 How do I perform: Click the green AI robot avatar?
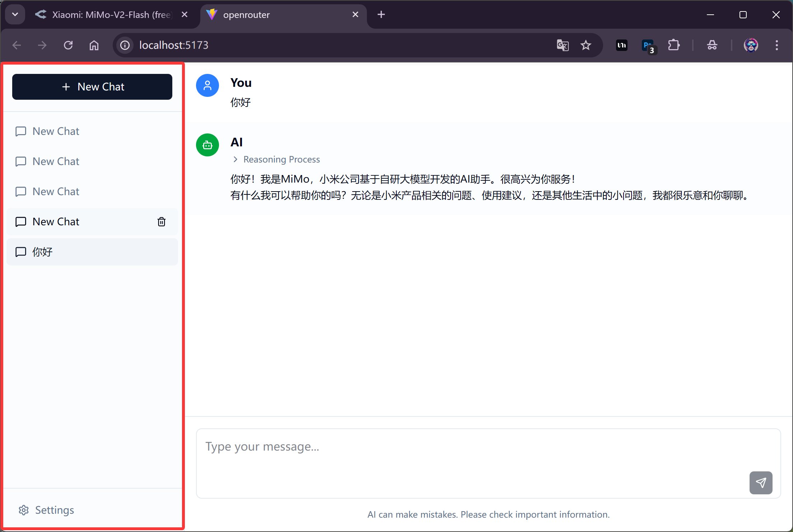tap(207, 145)
